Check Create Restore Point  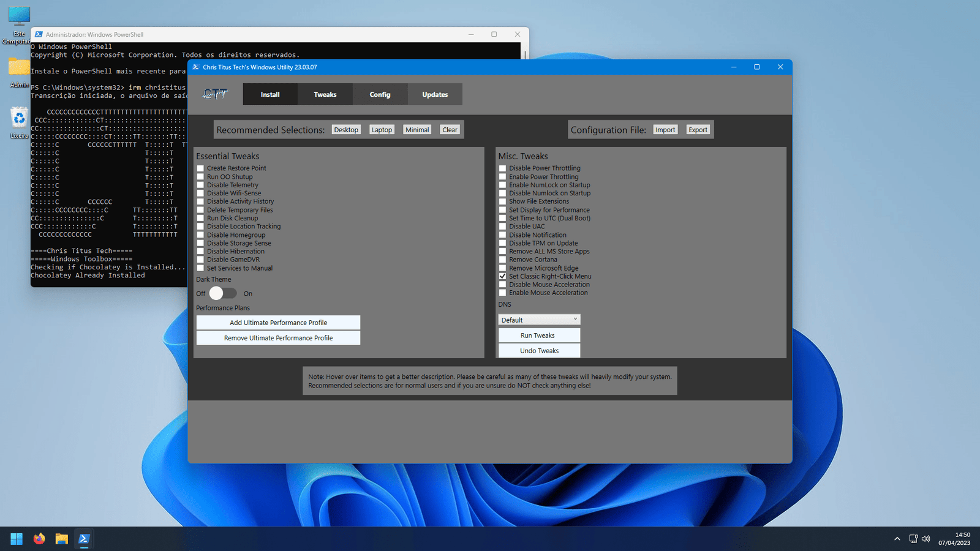point(200,168)
